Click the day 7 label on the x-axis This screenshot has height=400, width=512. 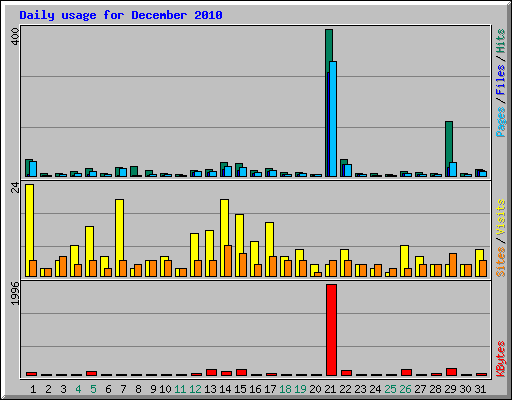[x=123, y=389]
